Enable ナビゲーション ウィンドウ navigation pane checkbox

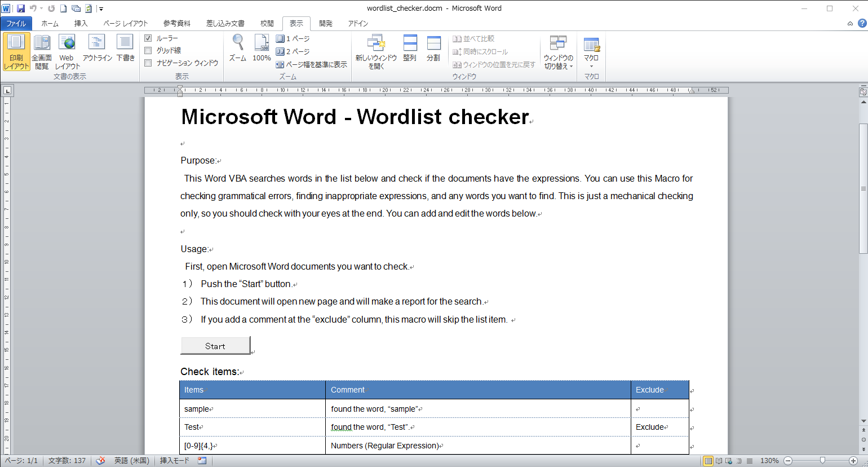[148, 63]
